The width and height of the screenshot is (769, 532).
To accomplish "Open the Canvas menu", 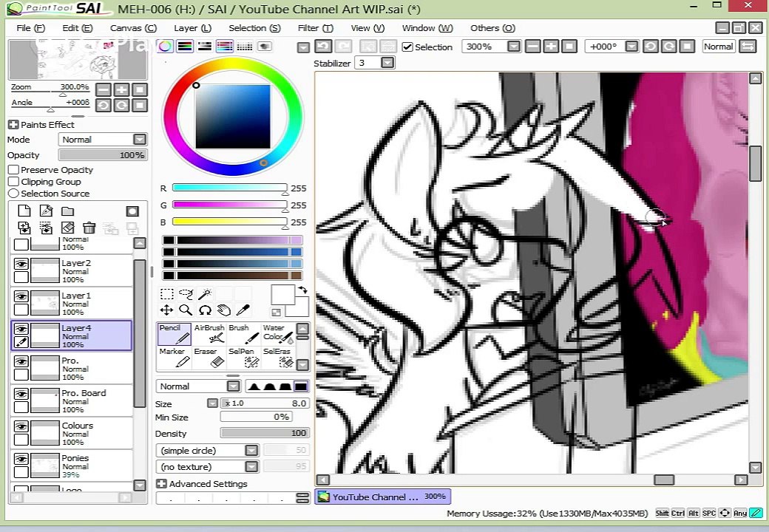I will [x=133, y=28].
